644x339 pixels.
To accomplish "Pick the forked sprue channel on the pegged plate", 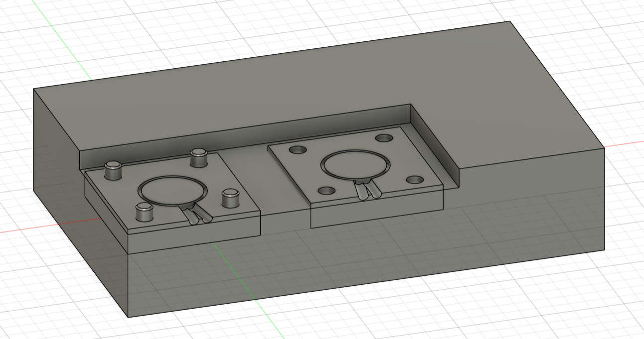I will [x=197, y=214].
